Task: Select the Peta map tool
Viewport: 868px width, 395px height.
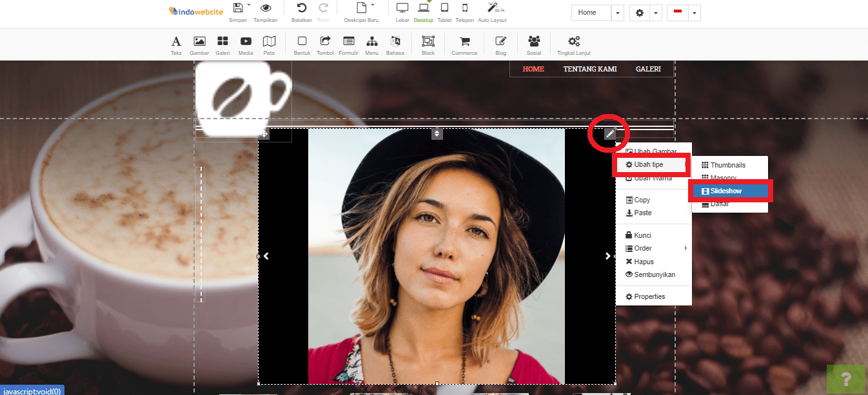Action: click(x=269, y=44)
